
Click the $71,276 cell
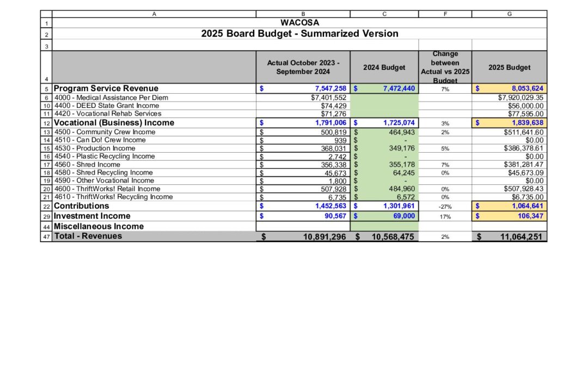click(303, 114)
